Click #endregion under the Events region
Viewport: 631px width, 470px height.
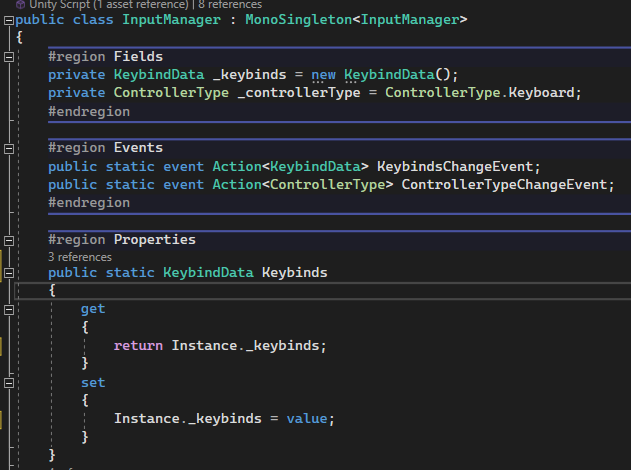pos(89,202)
